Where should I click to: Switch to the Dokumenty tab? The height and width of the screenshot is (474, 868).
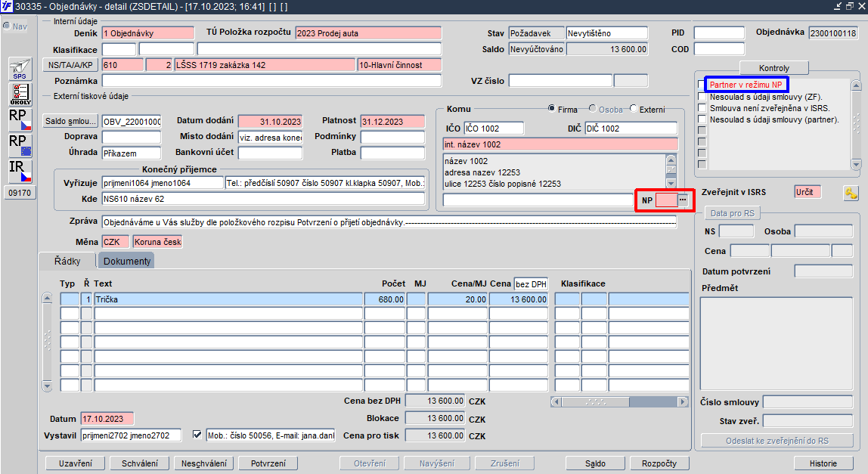(x=126, y=261)
